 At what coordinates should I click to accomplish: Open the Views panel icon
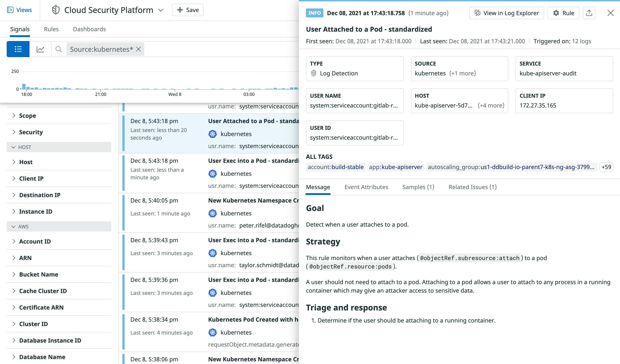(x=10, y=10)
